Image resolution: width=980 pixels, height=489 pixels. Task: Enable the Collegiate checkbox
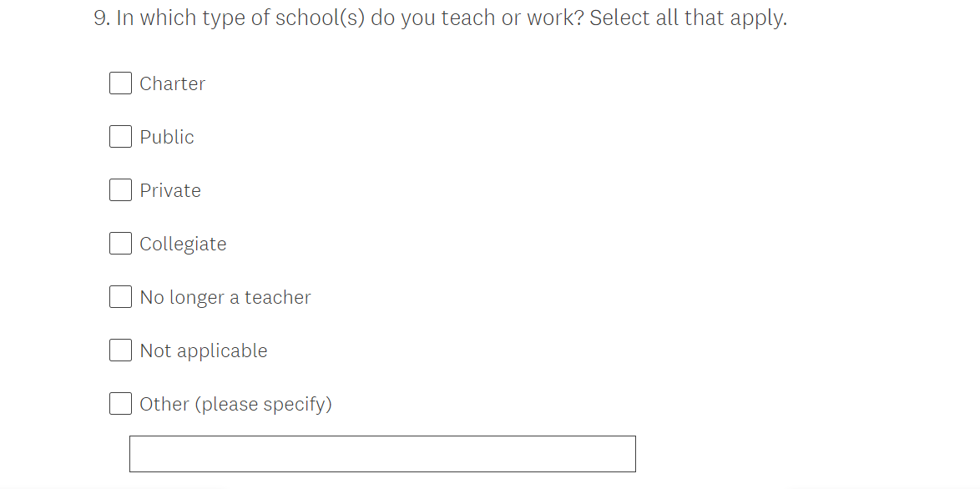coord(120,244)
